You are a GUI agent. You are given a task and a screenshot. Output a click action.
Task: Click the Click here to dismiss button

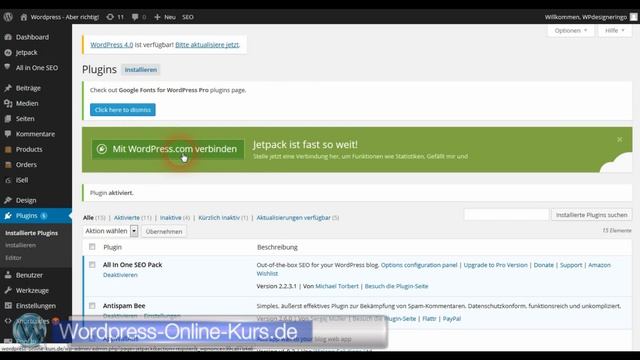(123, 110)
